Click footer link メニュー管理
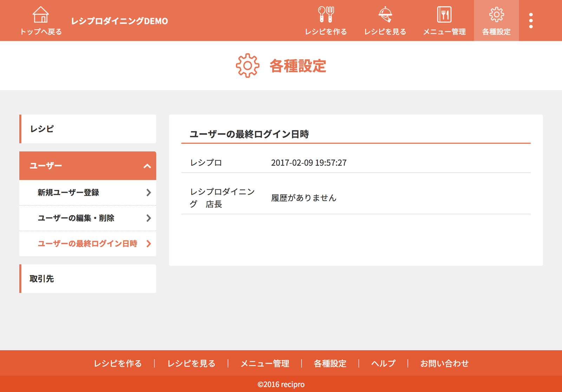 [x=265, y=364]
